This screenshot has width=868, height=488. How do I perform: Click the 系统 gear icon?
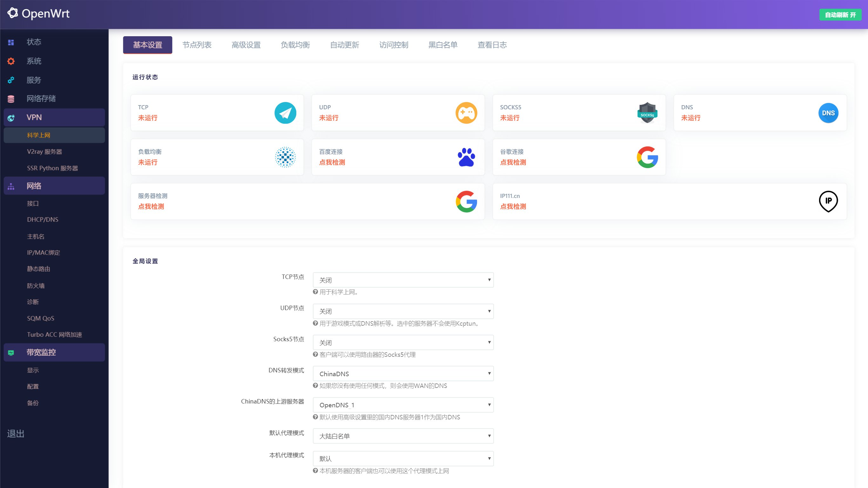(11, 61)
